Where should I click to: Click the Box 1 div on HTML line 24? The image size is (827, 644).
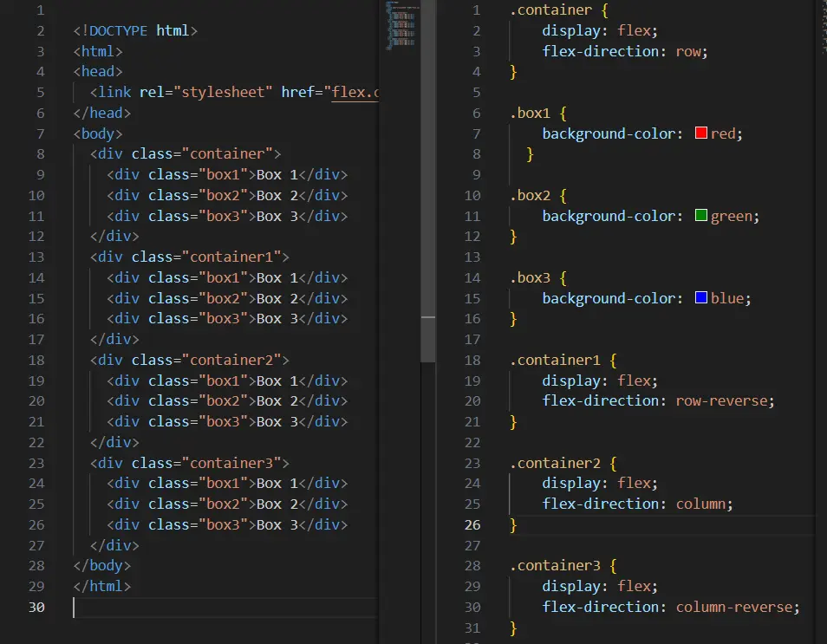(x=227, y=483)
